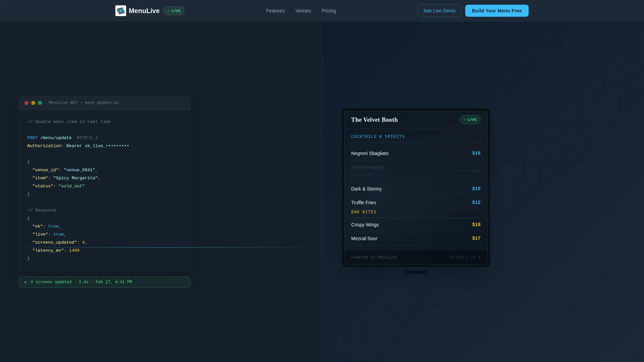This screenshot has height=362, width=644.
Task: Click the MenuLive logo icon
Action: 121,11
